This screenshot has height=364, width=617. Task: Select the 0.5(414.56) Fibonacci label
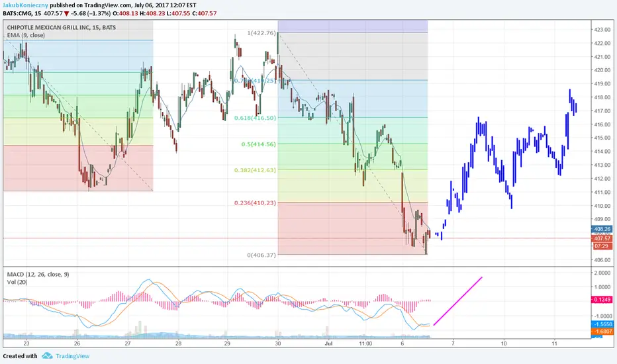coord(259,144)
